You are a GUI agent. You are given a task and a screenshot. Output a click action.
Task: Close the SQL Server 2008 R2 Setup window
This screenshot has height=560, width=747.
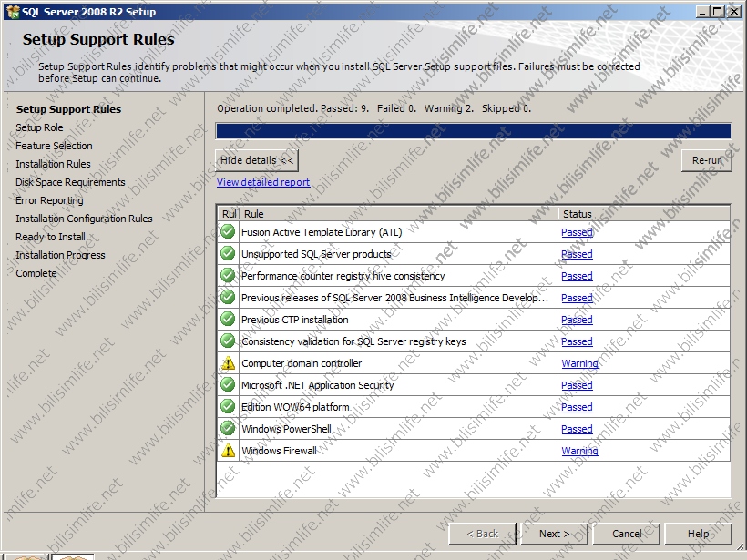733,12
